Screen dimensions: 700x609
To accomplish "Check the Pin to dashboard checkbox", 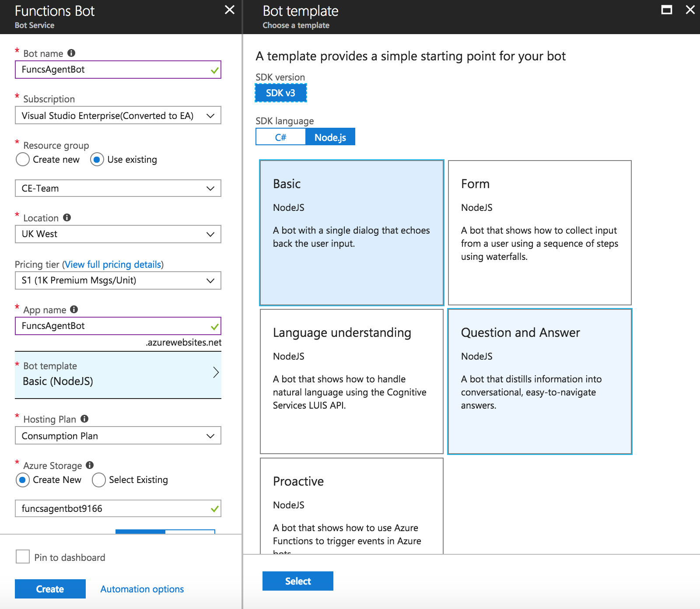I will tap(23, 557).
